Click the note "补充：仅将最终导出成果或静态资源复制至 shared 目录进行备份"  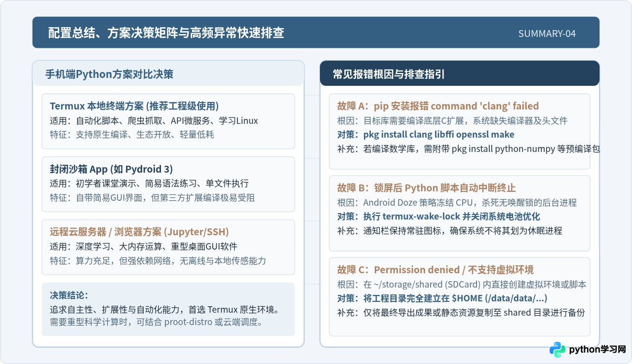461,312
